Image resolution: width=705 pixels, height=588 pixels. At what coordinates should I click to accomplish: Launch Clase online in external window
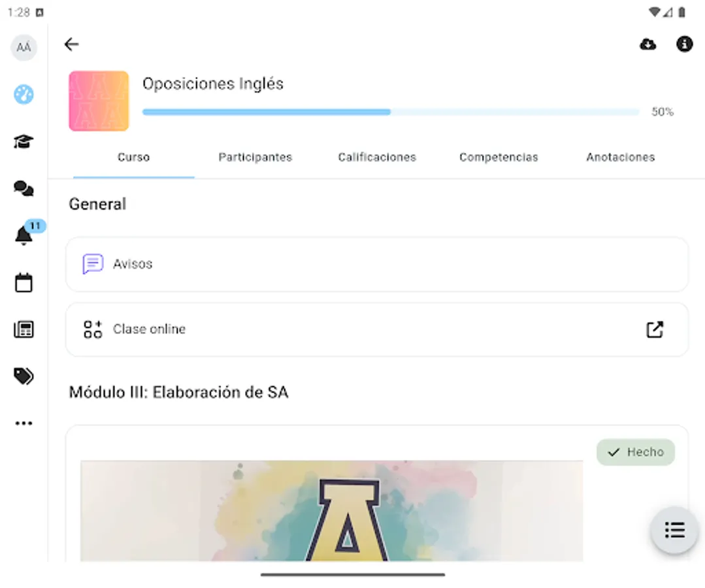coord(655,329)
